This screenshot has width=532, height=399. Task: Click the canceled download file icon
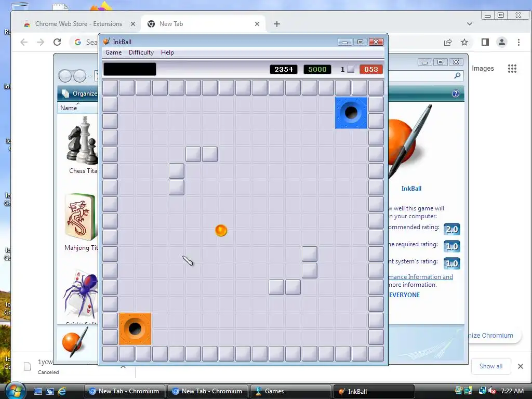click(x=28, y=366)
